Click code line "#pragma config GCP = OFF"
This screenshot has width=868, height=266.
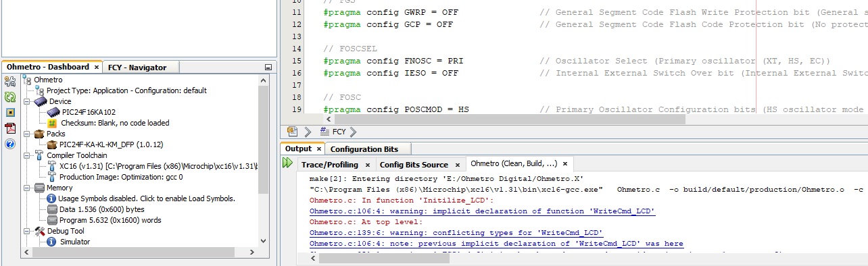[388, 24]
